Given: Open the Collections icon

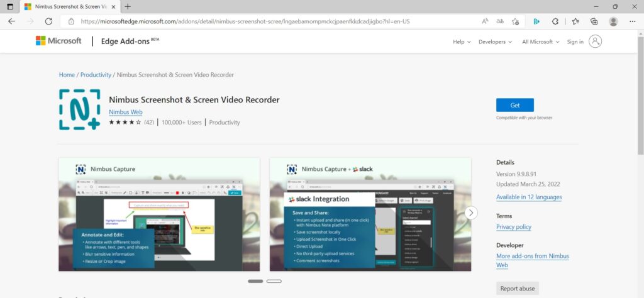Looking at the screenshot, I should pyautogui.click(x=594, y=21).
